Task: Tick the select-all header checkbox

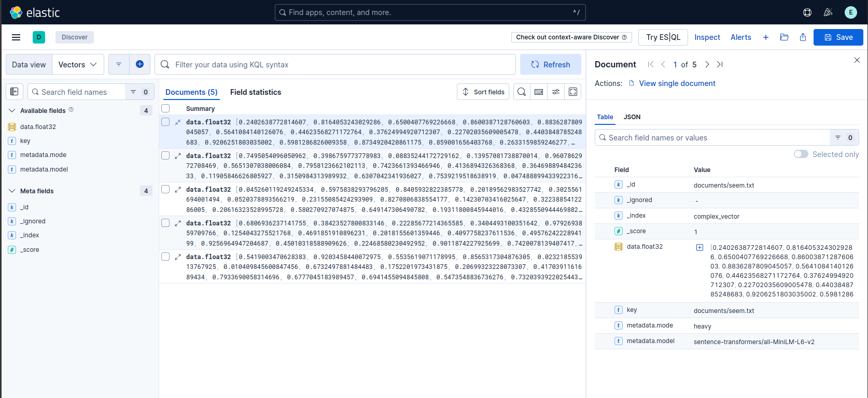Action: [165, 108]
